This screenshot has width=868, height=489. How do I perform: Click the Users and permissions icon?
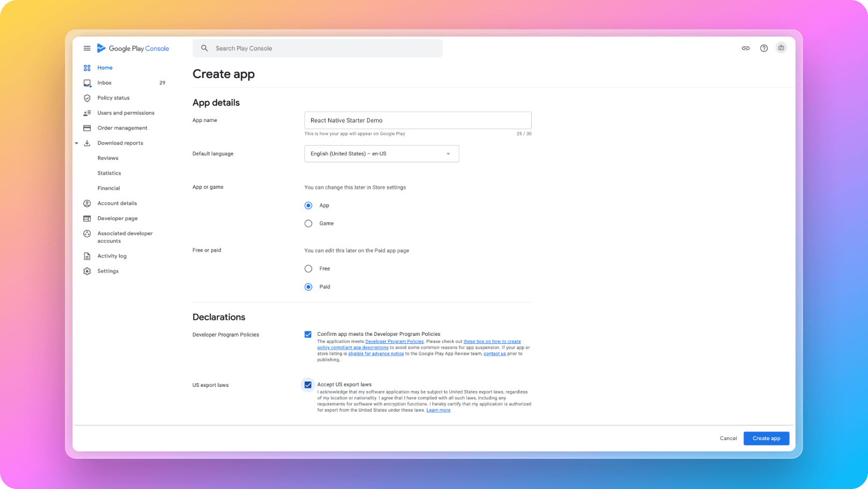coord(87,113)
